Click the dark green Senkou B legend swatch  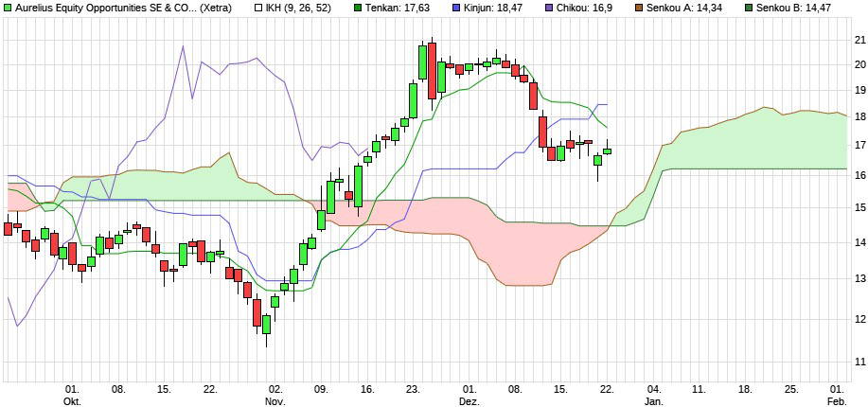click(749, 9)
